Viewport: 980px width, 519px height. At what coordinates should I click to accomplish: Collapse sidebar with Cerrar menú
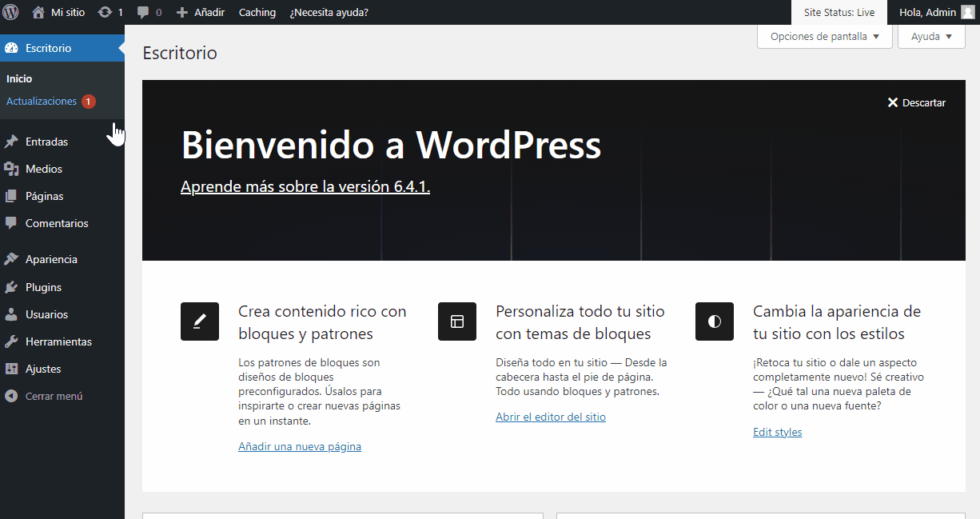pos(62,396)
